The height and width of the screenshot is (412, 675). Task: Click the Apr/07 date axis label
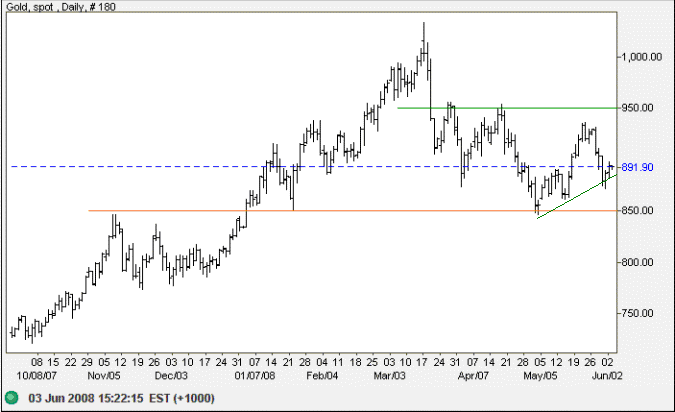pos(473,376)
